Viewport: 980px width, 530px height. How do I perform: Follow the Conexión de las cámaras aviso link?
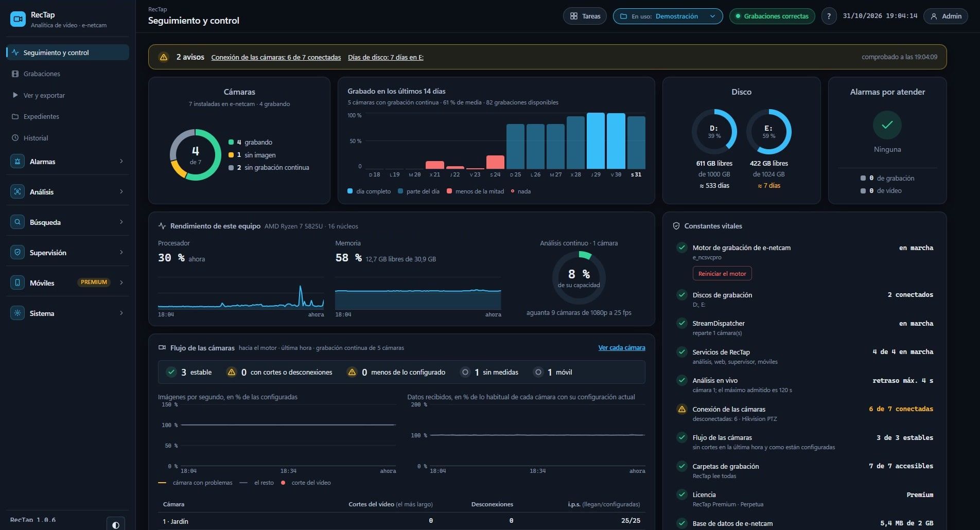[x=276, y=57]
